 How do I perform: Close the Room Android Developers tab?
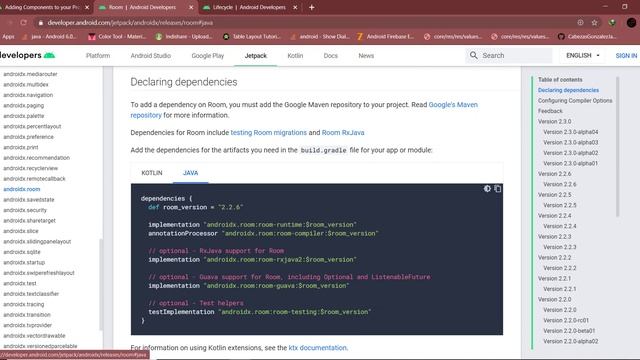click(191, 7)
